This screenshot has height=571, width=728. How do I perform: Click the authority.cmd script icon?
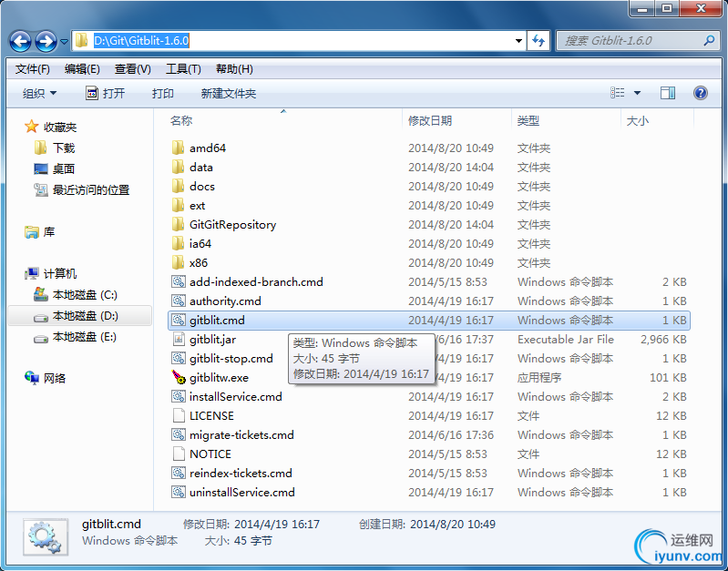coord(179,301)
